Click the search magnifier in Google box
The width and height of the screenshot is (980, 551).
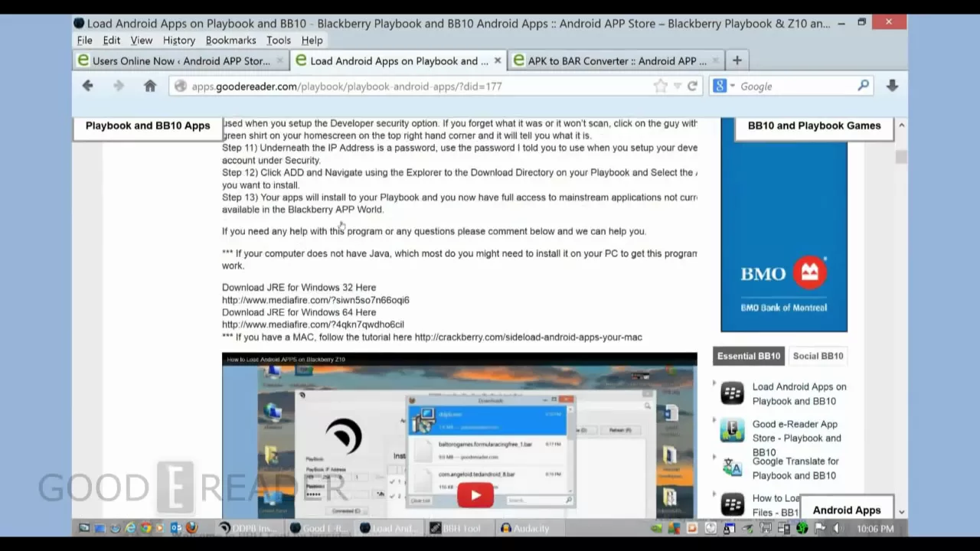[x=863, y=86]
